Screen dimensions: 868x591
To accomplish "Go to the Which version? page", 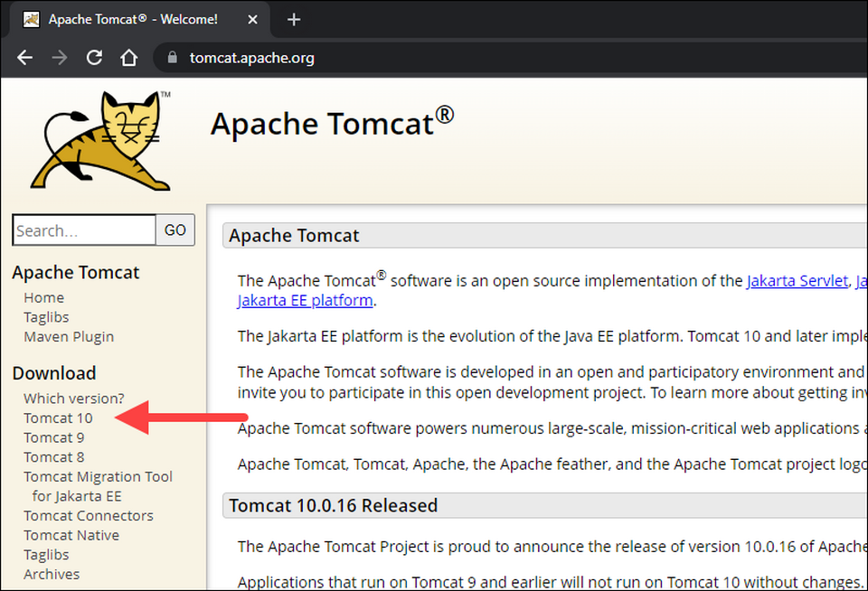I will (74, 399).
